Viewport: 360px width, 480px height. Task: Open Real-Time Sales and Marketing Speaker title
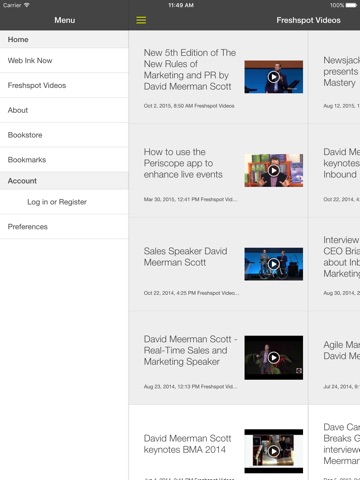tap(190, 350)
